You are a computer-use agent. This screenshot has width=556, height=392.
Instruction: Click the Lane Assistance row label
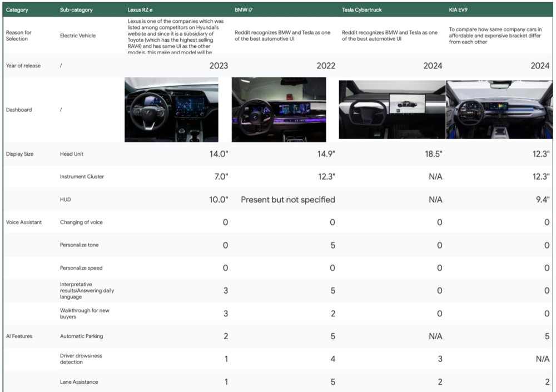[x=79, y=382]
